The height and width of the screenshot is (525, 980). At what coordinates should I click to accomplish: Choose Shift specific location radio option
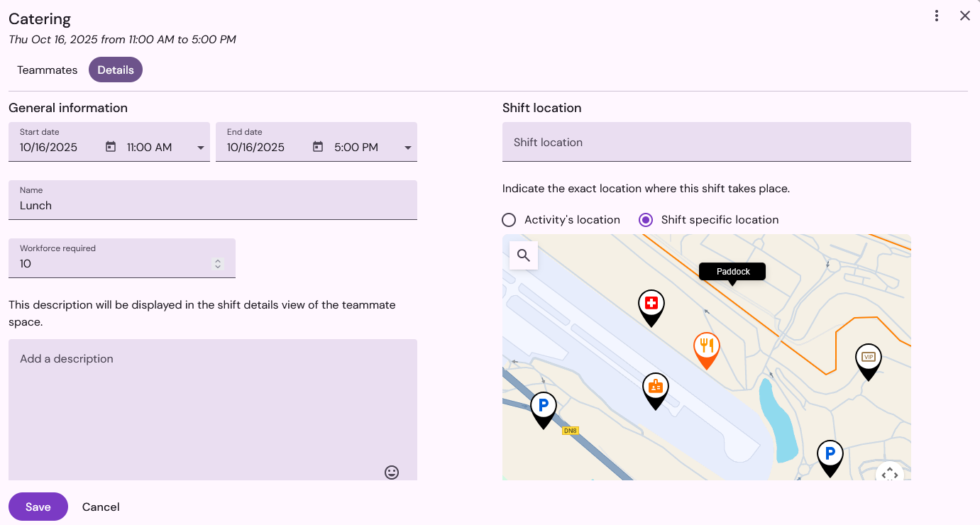(646, 220)
